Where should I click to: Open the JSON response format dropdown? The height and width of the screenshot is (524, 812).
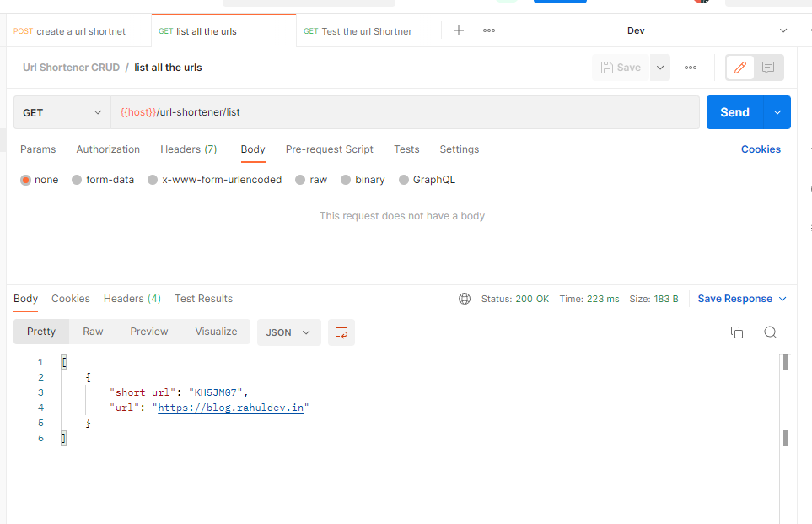tap(288, 332)
